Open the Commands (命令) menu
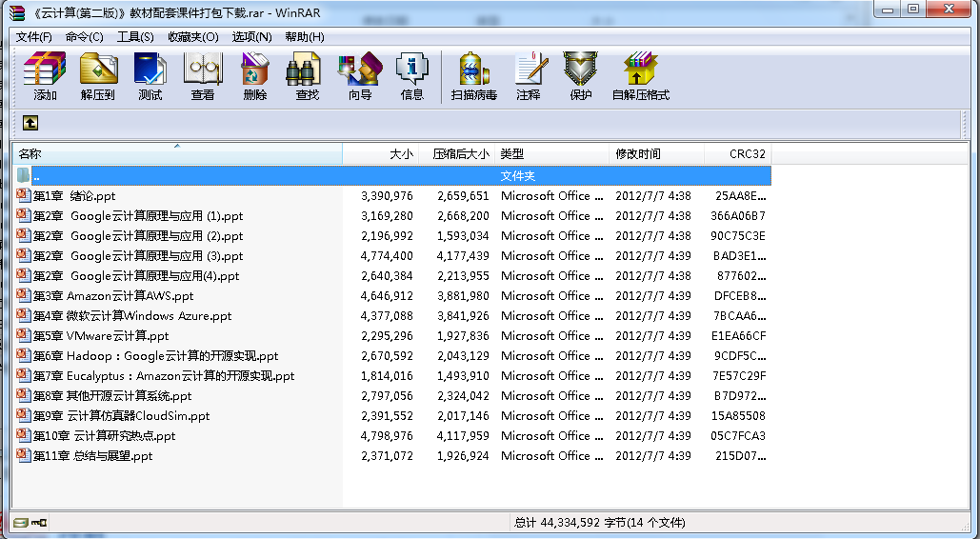 coord(85,37)
